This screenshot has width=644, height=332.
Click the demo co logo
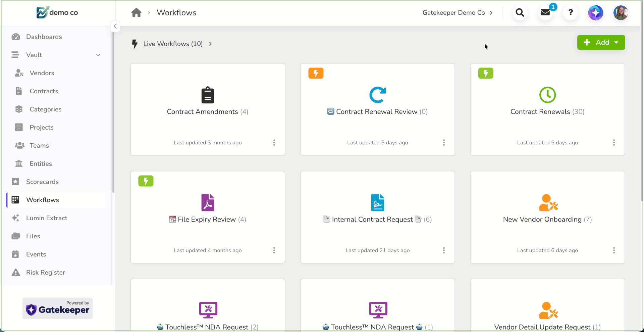57,12
